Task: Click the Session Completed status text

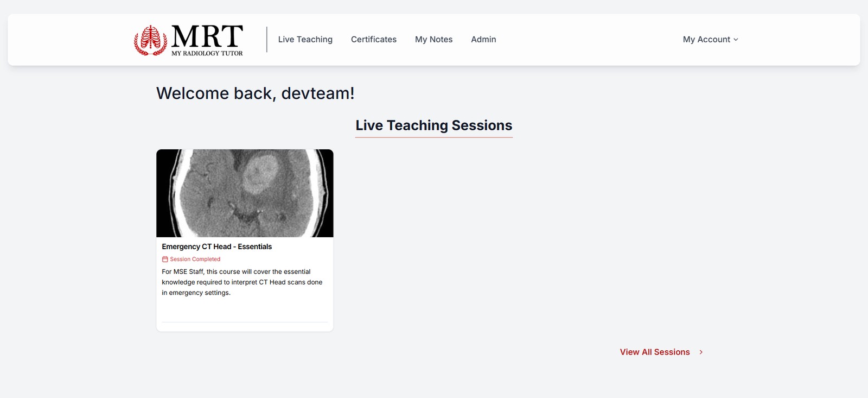Action: (x=195, y=260)
